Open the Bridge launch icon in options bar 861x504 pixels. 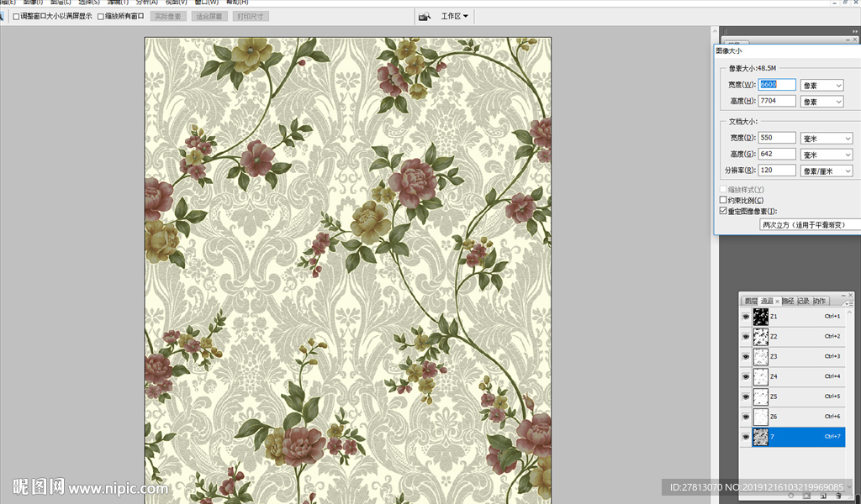pyautogui.click(x=425, y=17)
